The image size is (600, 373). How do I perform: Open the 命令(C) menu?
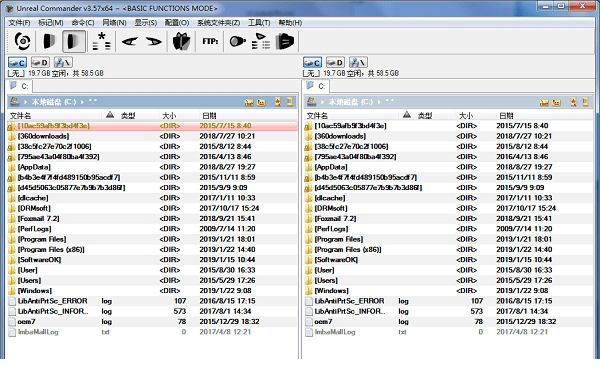pyautogui.click(x=83, y=23)
